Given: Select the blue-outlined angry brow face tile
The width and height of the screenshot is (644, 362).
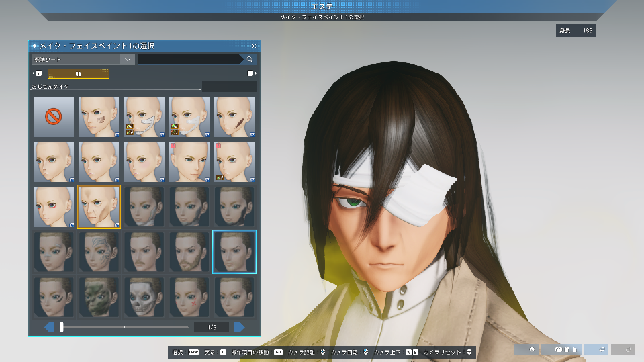Looking at the screenshot, I should point(234,252).
